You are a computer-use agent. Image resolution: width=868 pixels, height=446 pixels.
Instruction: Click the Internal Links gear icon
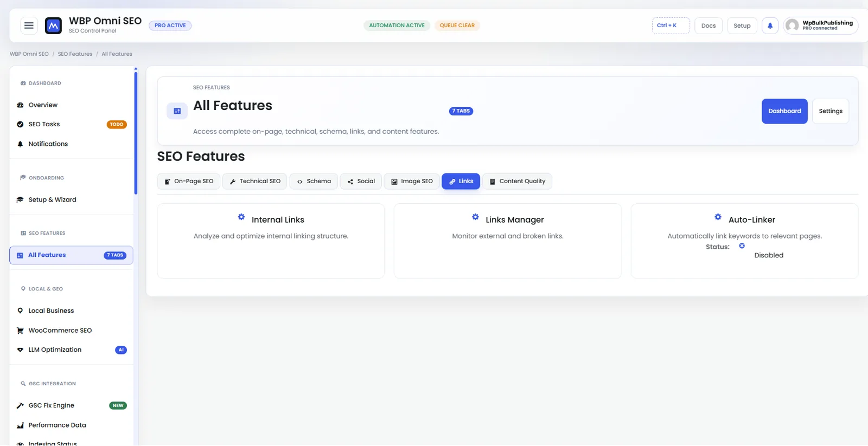click(x=241, y=217)
